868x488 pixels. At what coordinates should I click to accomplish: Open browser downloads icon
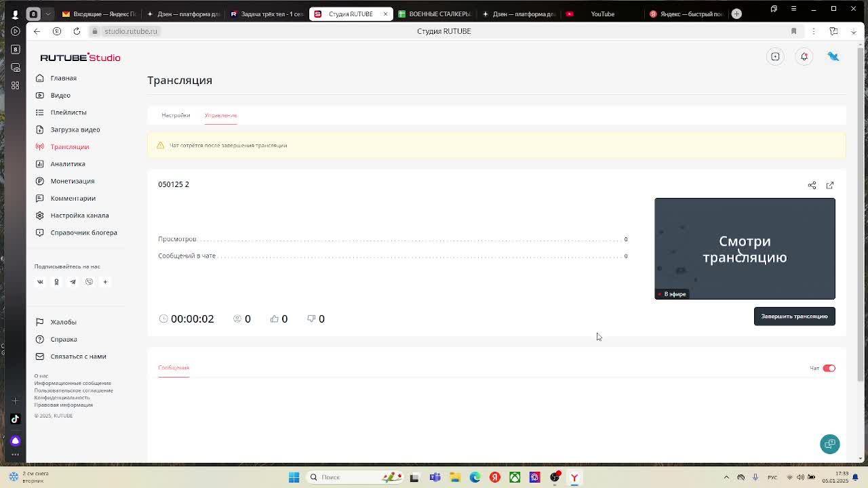pyautogui.click(x=854, y=31)
